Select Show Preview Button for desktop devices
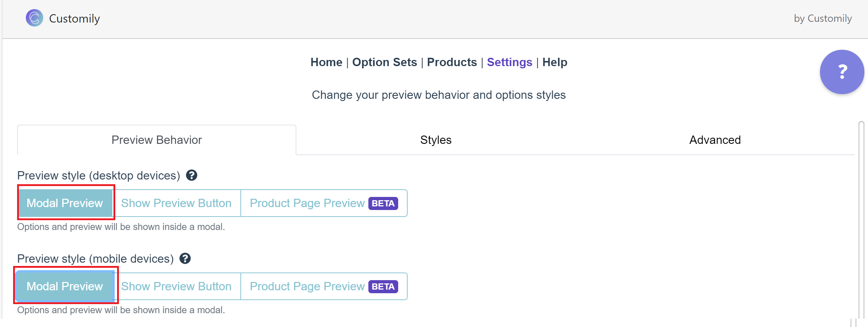Viewport: 868px width, 327px height. 176,203
